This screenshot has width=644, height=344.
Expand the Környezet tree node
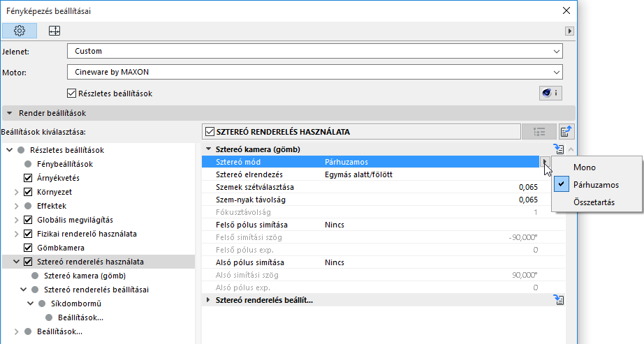(x=17, y=192)
